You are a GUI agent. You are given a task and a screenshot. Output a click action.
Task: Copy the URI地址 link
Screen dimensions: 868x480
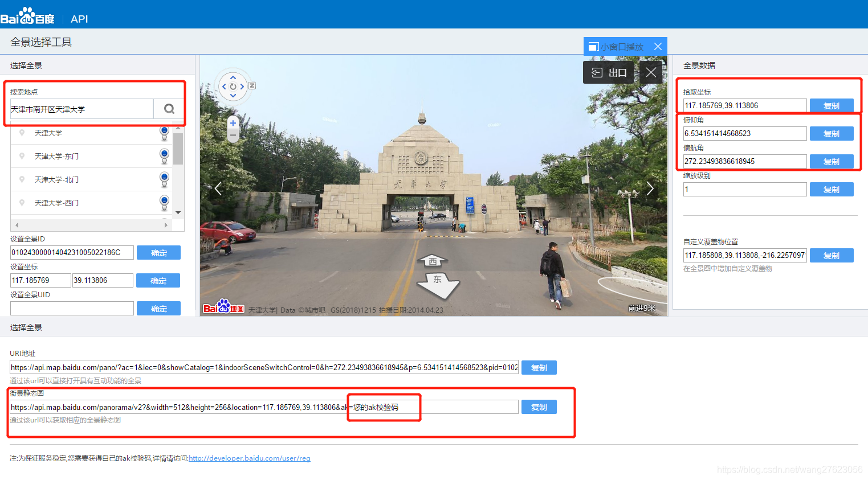(x=539, y=368)
